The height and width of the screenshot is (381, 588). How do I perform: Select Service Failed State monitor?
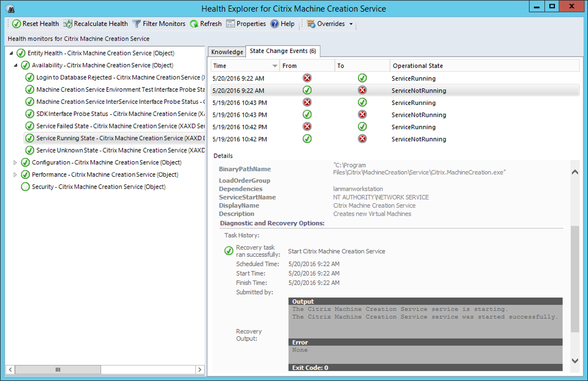121,126
